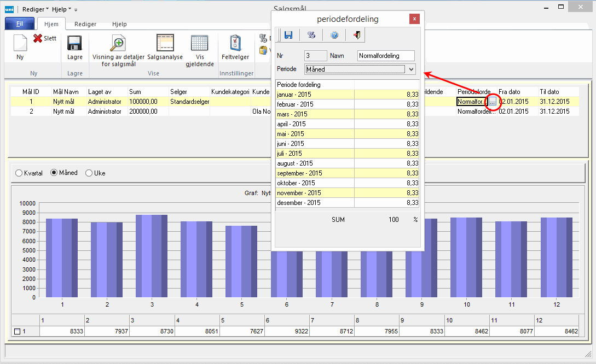Click the percent icon in periodefordeling toolbar
This screenshot has width=596, height=364.
click(311, 35)
